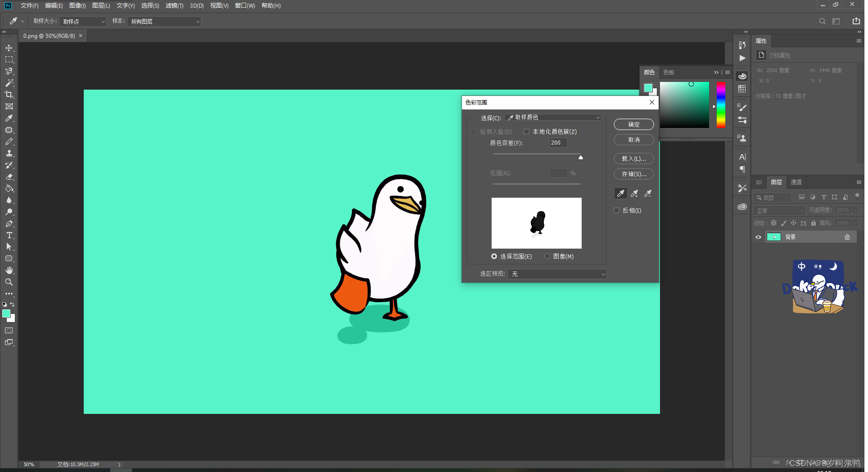Choose the Subtract from Sample eyedropper in dialog

pyautogui.click(x=648, y=193)
